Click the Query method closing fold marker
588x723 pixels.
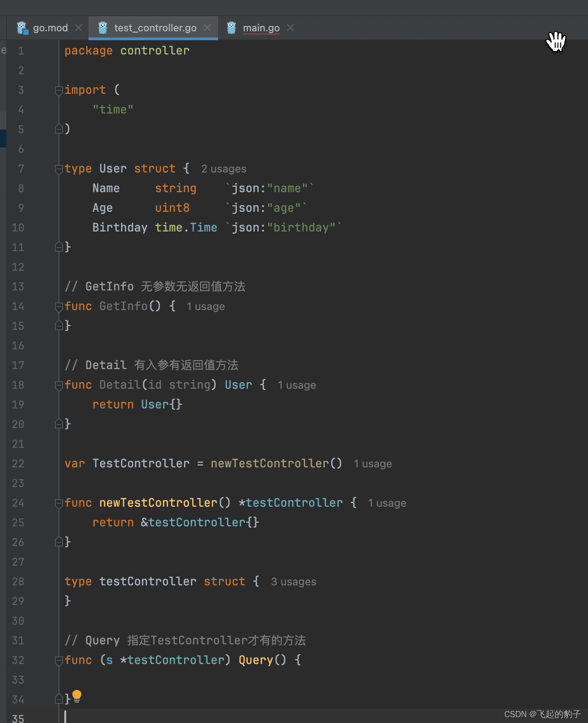pos(59,699)
